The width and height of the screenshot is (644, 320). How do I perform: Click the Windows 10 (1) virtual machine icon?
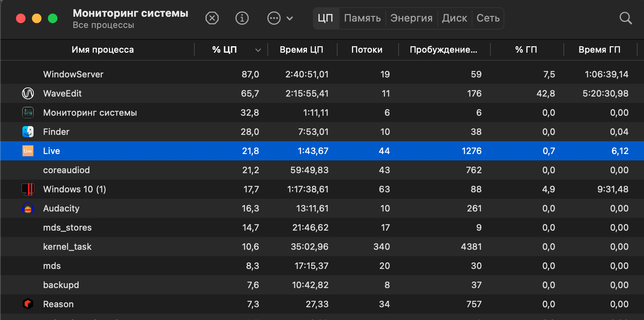28,189
